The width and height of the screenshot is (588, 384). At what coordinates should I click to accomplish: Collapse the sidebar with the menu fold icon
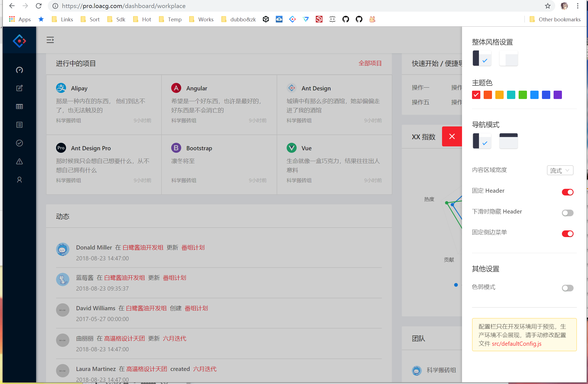[x=50, y=40]
